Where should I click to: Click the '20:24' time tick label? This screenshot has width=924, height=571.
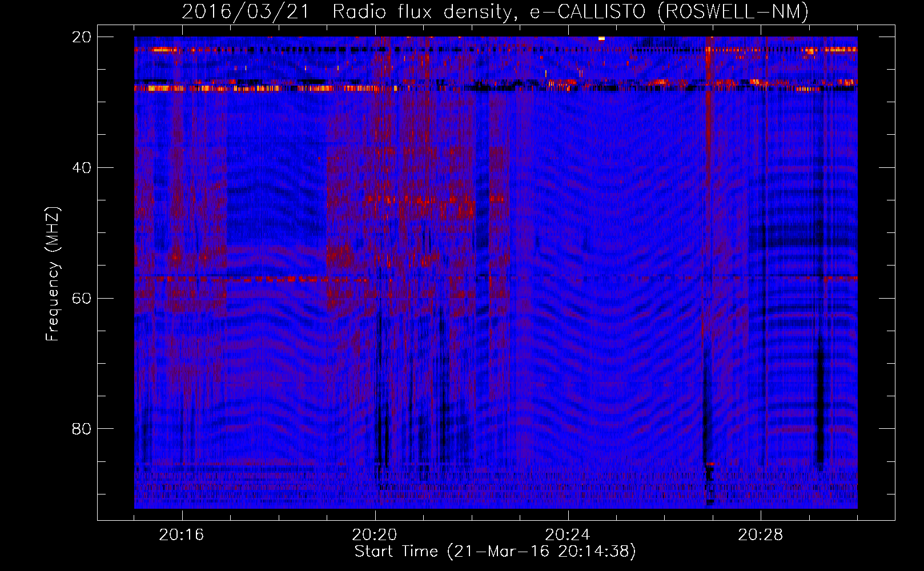[568, 535]
